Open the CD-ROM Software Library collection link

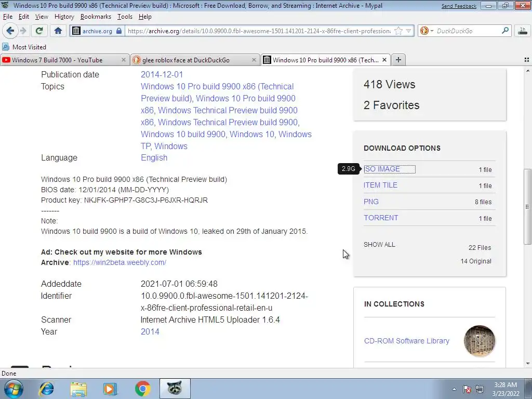pos(406,341)
